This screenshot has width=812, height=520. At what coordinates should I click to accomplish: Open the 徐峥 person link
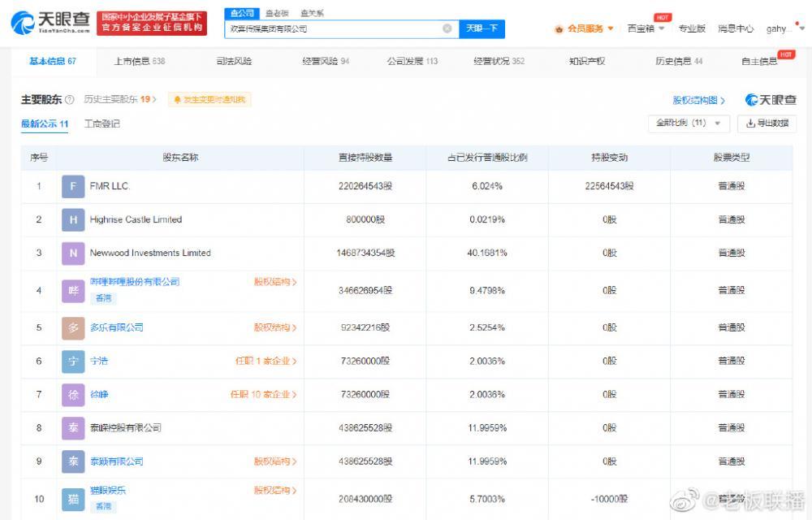click(99, 394)
